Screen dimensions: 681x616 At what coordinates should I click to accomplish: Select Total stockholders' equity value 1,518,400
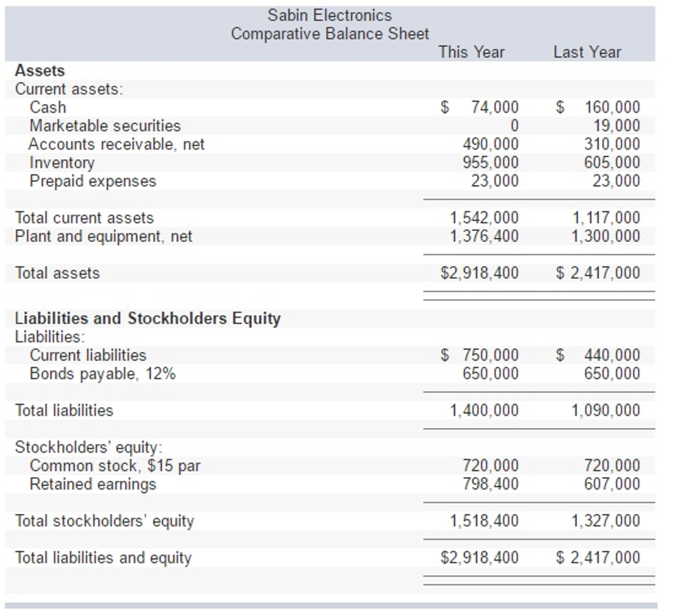(484, 521)
